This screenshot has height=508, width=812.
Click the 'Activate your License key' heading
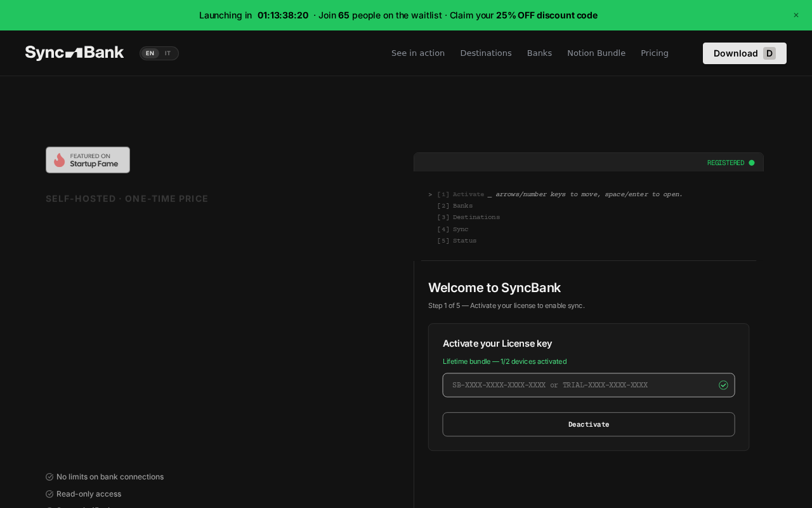tap(497, 344)
